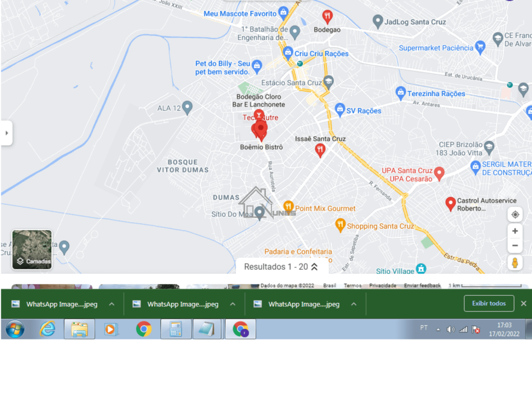532x399 pixels.
Task: Expand the Resultados 1 - 20 list
Action: click(x=281, y=267)
